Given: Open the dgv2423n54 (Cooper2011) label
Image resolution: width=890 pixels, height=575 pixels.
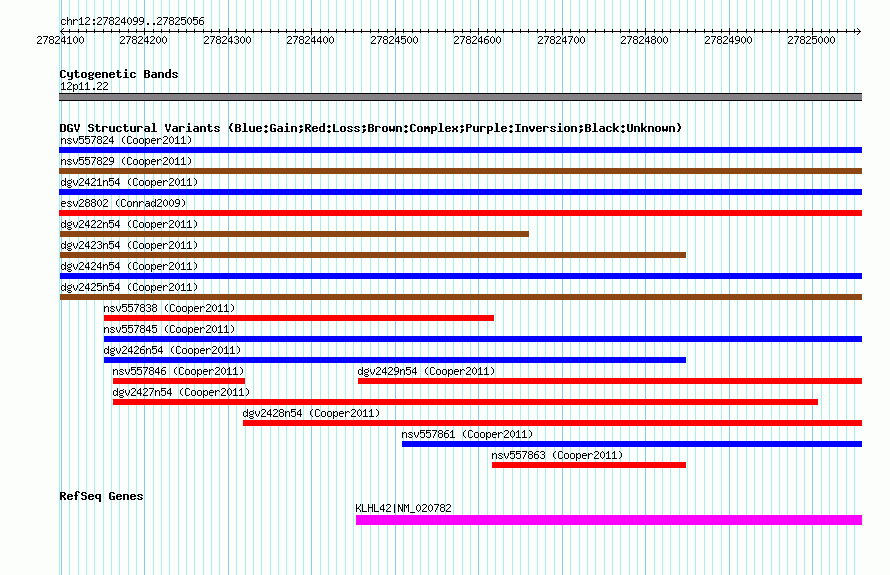Looking at the screenshot, I should point(129,245).
